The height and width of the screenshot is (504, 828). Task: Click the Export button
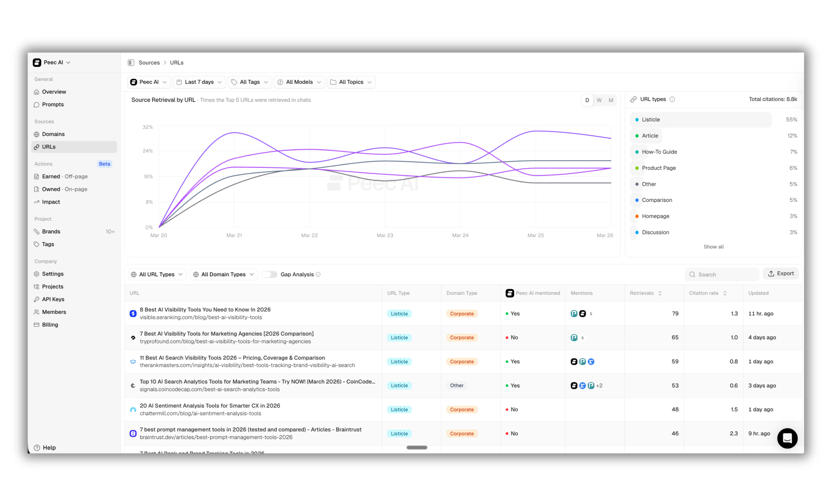(x=781, y=273)
